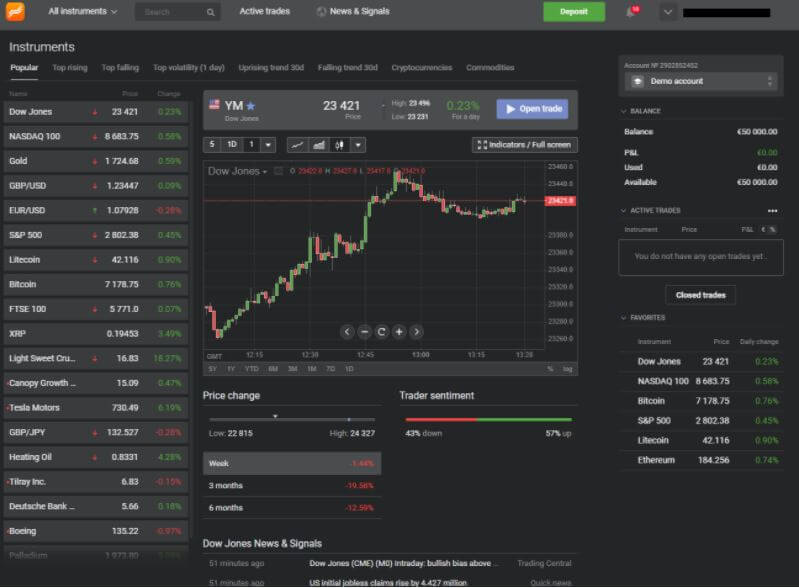Select the area chart type icon

[x=319, y=145]
